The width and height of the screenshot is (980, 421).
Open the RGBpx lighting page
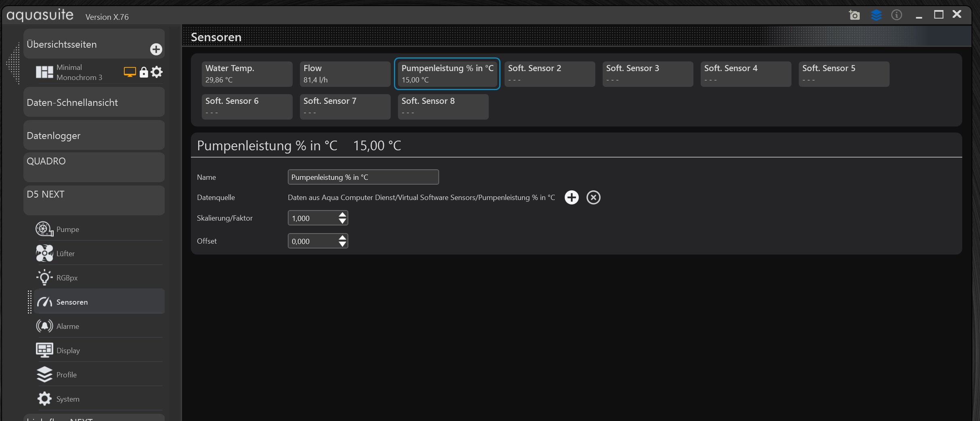click(x=67, y=278)
